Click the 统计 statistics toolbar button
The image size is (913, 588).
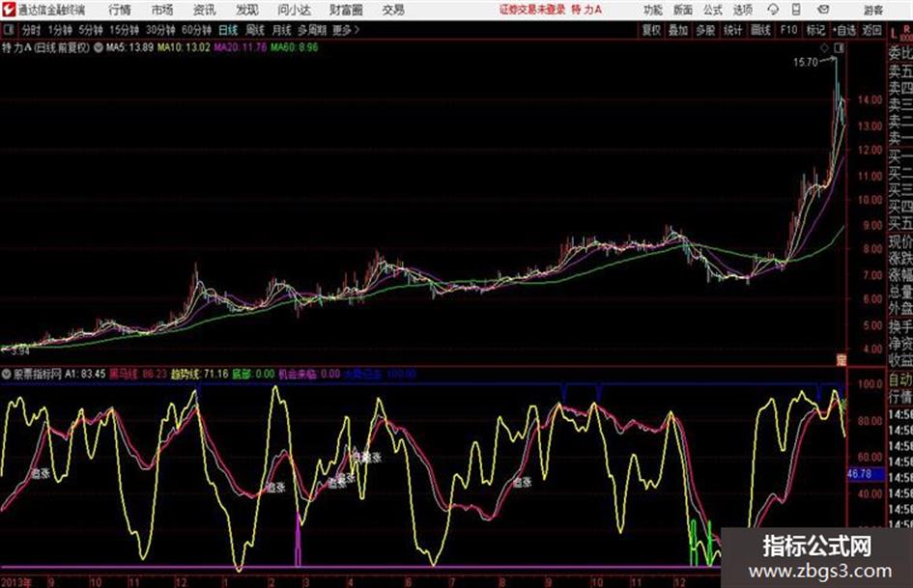732,30
